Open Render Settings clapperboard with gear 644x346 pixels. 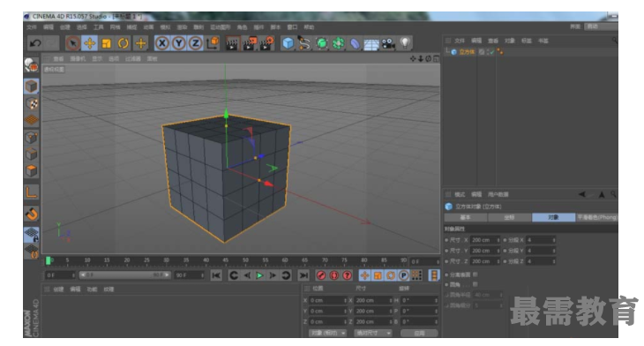(x=266, y=43)
